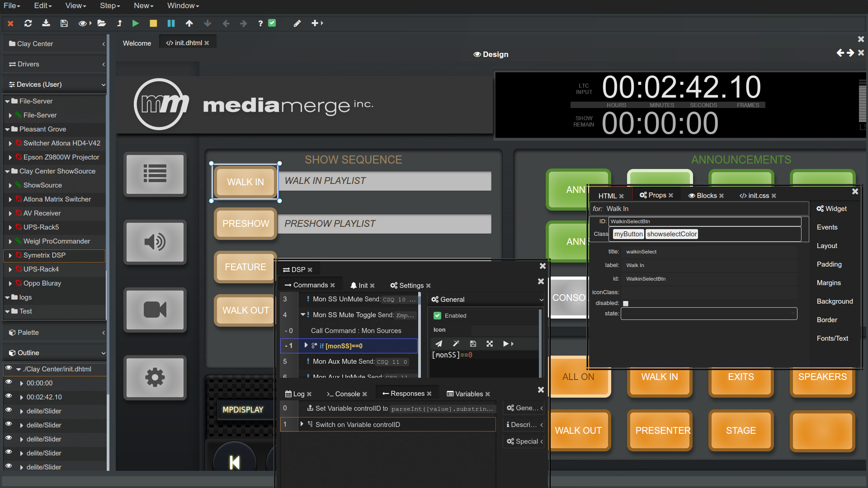This screenshot has width=868, height=488.
Task: Click the open folder icon in toolbar
Action: point(102,23)
